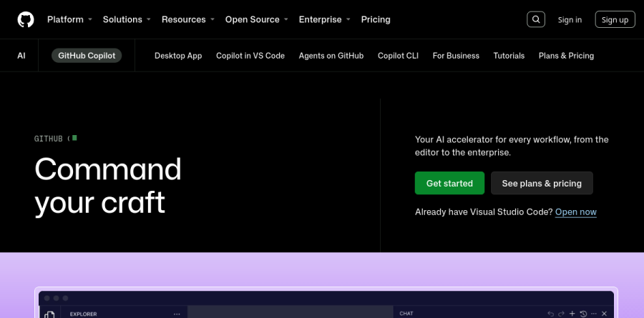Click the EXPLORER panel title
This screenshot has width=644, height=318.
coord(84,314)
